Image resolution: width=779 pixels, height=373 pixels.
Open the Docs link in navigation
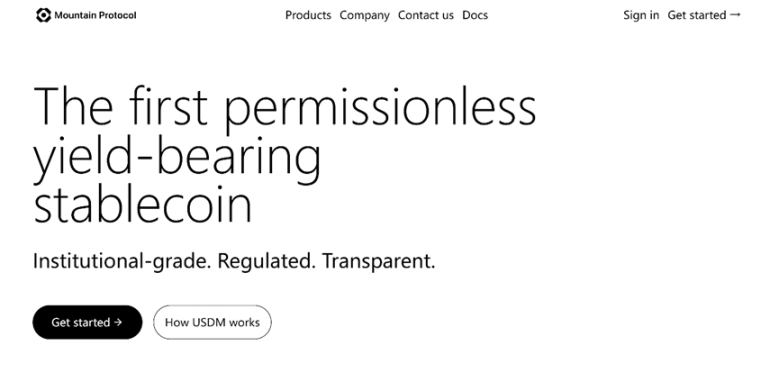coord(475,15)
